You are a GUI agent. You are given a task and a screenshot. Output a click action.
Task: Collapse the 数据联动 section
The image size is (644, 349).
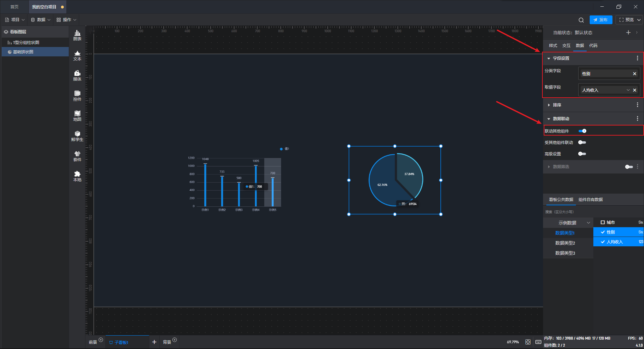click(549, 119)
